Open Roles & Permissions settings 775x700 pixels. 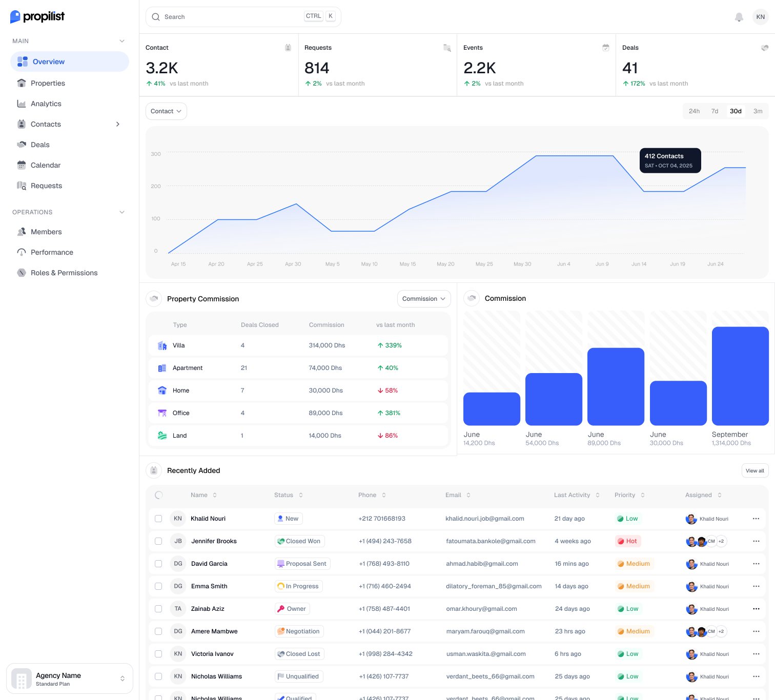click(64, 273)
